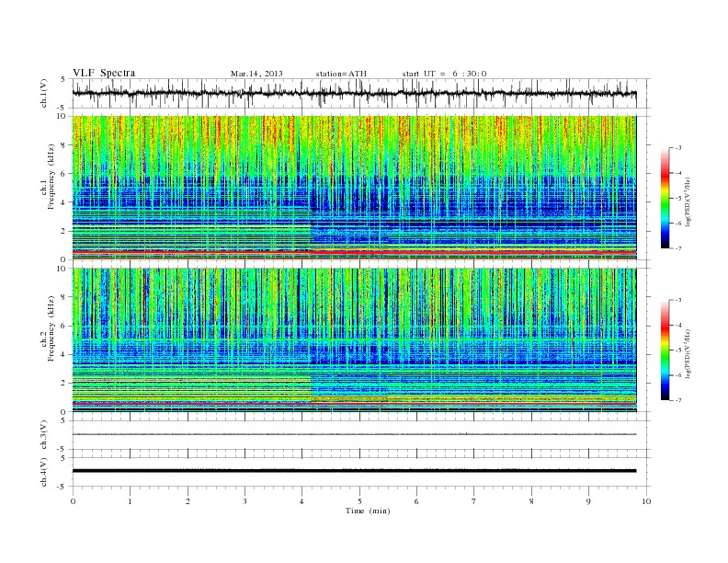Click inside the ch.1 spectrogram panel
Screen dimensions: 728x563
pos(354,188)
